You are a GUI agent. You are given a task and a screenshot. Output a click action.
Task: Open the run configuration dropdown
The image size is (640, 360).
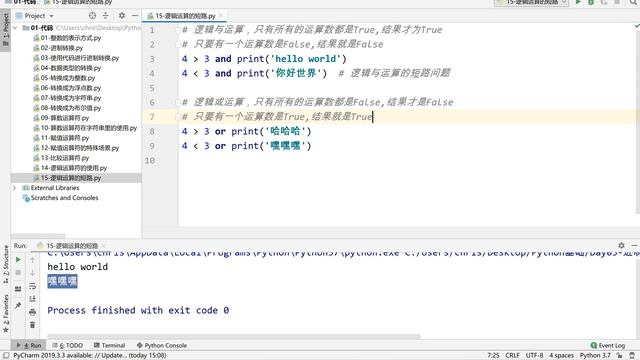coord(531,2)
